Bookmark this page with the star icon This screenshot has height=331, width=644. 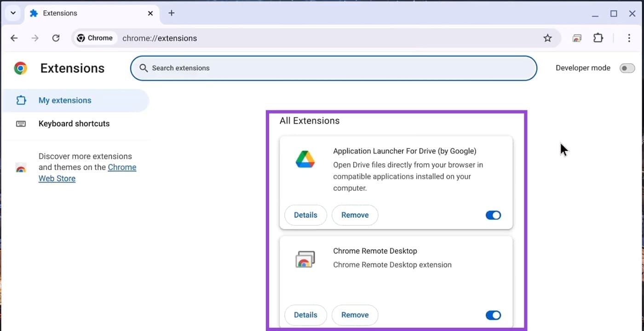pos(547,38)
